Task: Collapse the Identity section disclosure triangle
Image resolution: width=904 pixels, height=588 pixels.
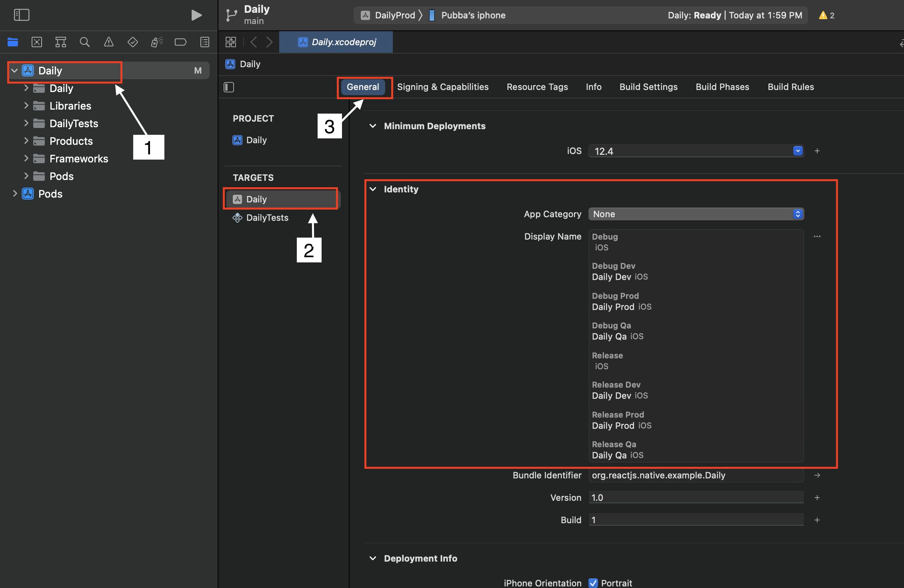Action: pyautogui.click(x=373, y=189)
